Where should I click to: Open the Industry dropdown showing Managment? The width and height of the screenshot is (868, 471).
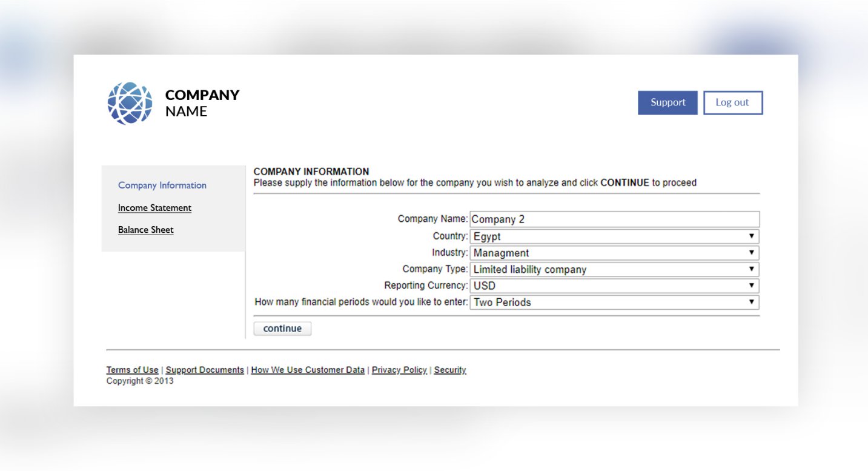614,253
